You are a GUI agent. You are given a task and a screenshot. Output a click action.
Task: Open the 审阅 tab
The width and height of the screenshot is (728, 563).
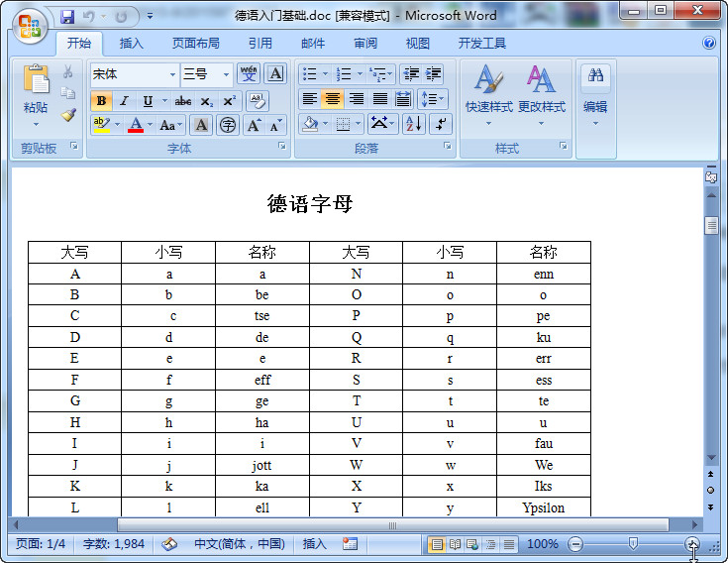coord(365,44)
